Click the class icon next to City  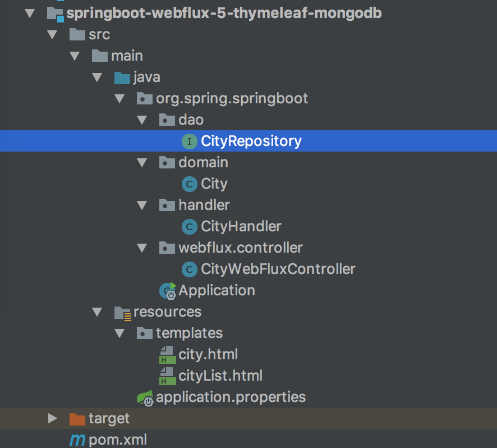[x=190, y=184]
